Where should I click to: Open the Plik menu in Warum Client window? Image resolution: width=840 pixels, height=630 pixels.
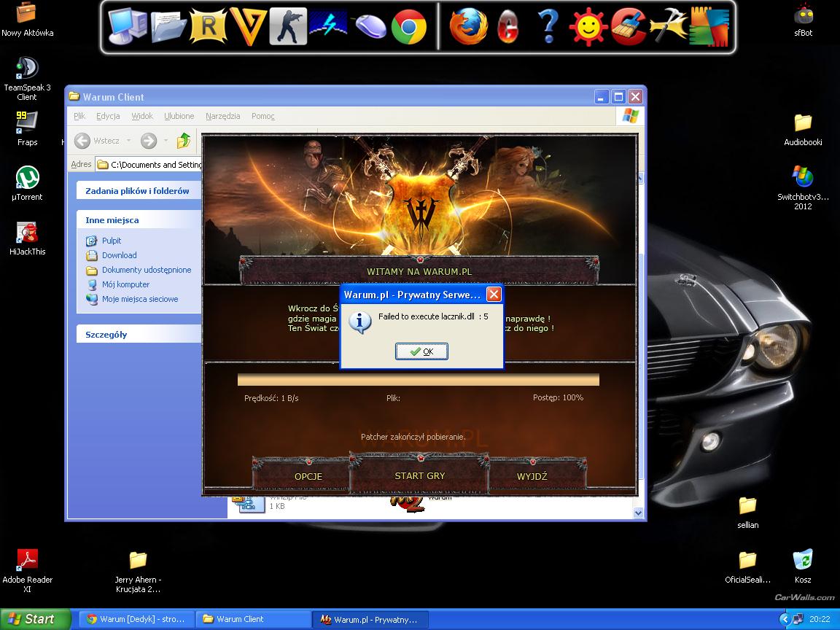[x=79, y=116]
